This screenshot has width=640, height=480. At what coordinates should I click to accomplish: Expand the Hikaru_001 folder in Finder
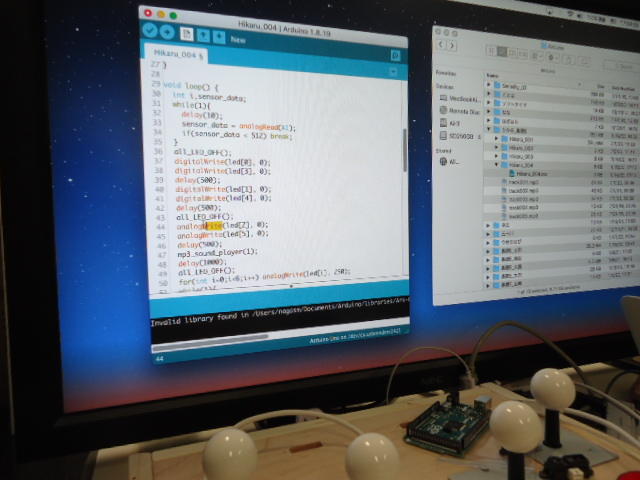pos(496,138)
